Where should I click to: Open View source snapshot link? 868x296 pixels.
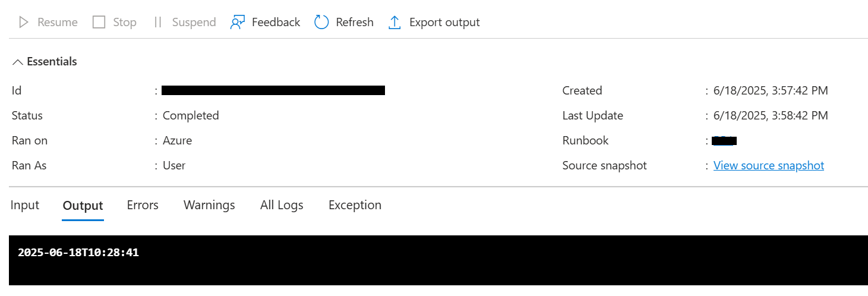click(769, 165)
